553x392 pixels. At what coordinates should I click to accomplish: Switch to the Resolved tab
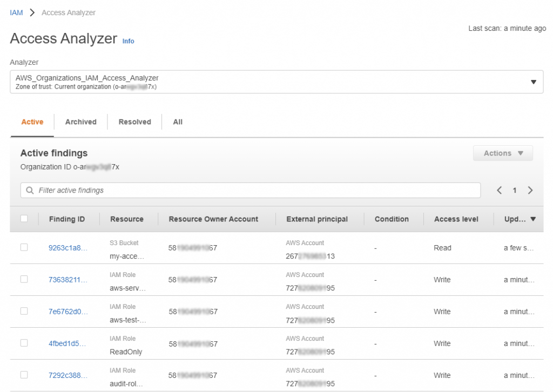pyautogui.click(x=134, y=122)
